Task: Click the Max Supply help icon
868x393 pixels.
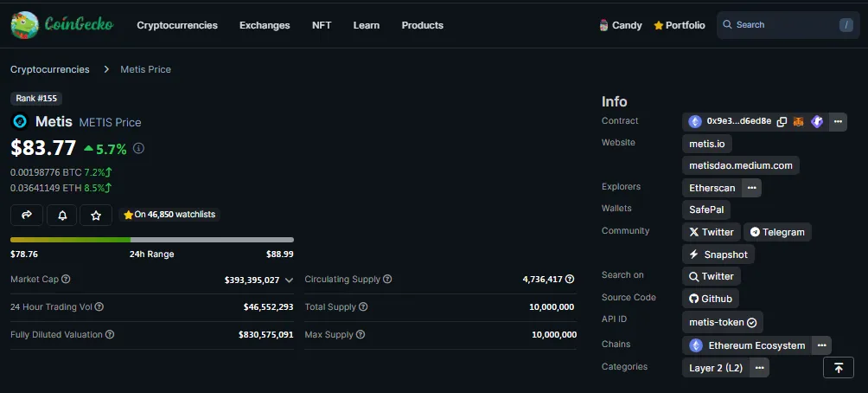Action: pyautogui.click(x=361, y=335)
